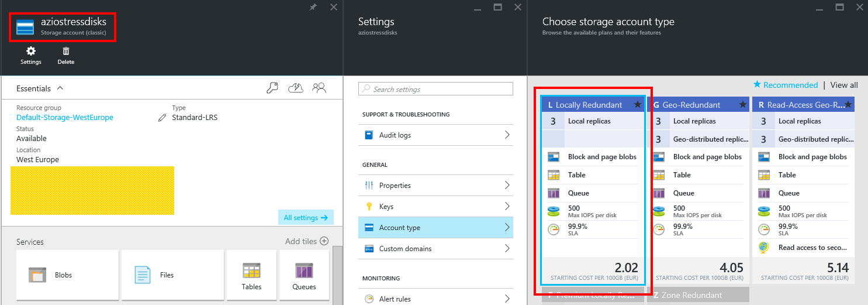Click the All settings button
The width and height of the screenshot is (868, 305).
(306, 218)
